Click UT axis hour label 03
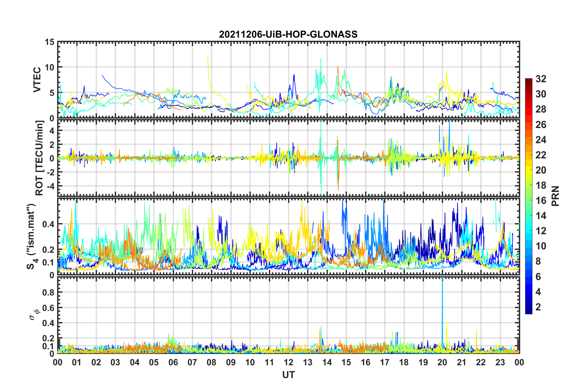577x392 pixels. pyautogui.click(x=115, y=363)
